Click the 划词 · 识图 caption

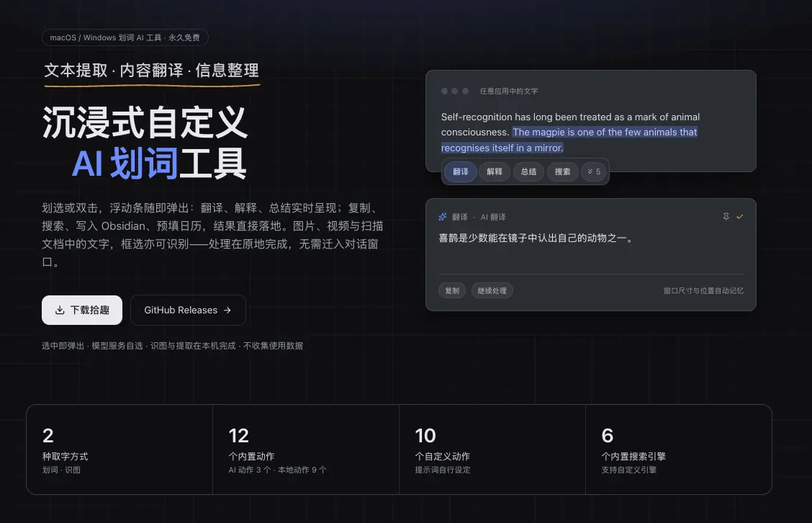tap(61, 470)
